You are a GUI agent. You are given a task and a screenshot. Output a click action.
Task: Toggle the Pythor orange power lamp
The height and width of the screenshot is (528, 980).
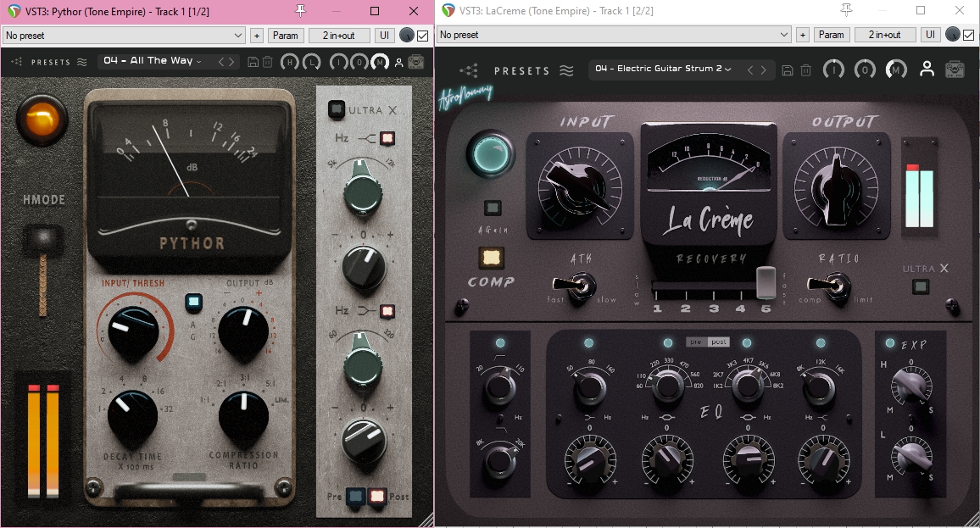pyautogui.click(x=42, y=120)
